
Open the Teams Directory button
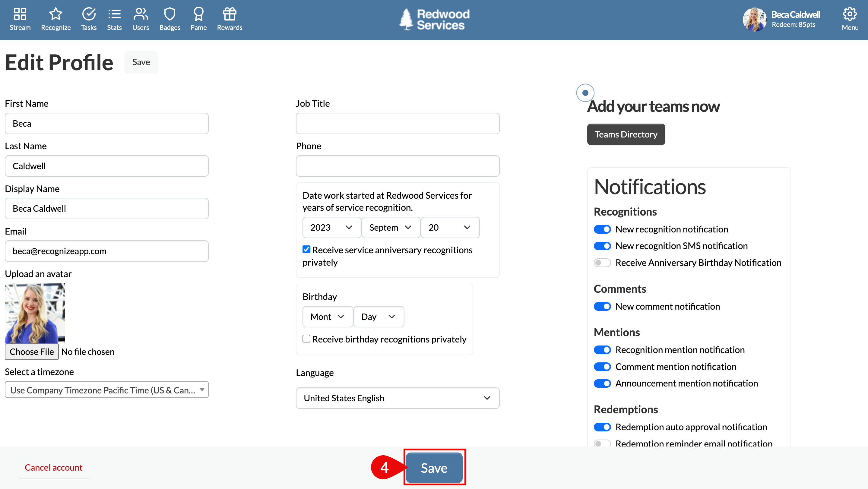click(x=626, y=134)
